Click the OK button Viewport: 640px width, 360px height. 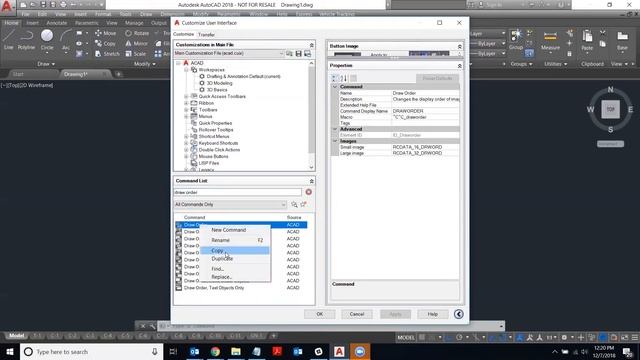[x=320, y=314]
